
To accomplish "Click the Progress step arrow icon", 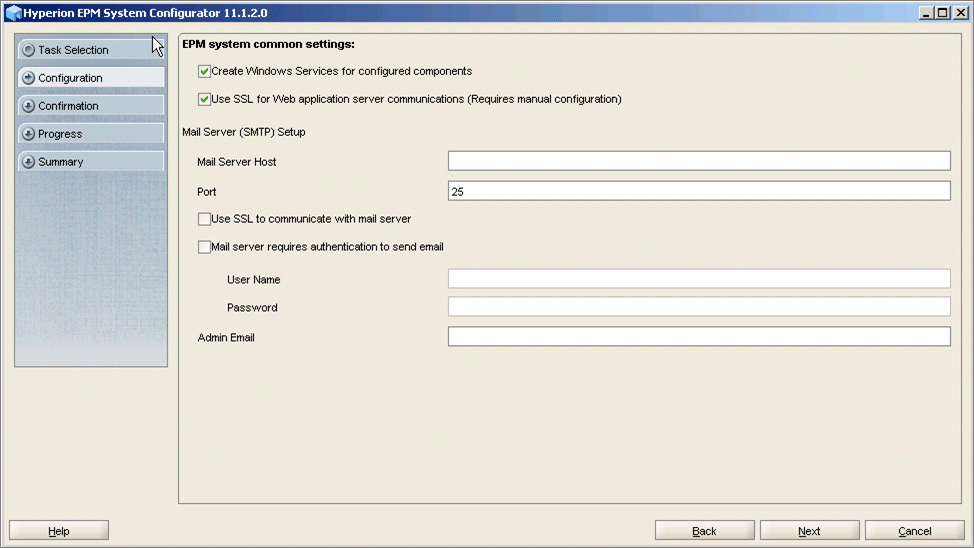I will pos(29,134).
